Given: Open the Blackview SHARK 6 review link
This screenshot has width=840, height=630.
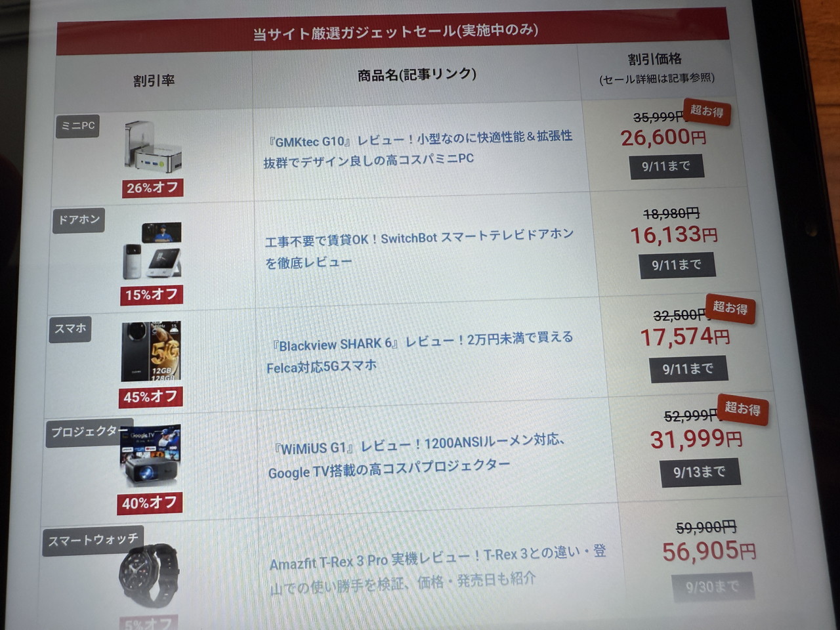Looking at the screenshot, I should tap(420, 353).
